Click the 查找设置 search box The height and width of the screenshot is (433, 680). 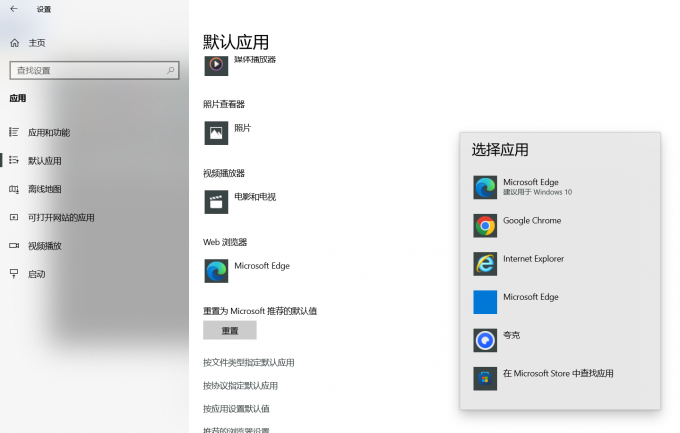tap(94, 70)
